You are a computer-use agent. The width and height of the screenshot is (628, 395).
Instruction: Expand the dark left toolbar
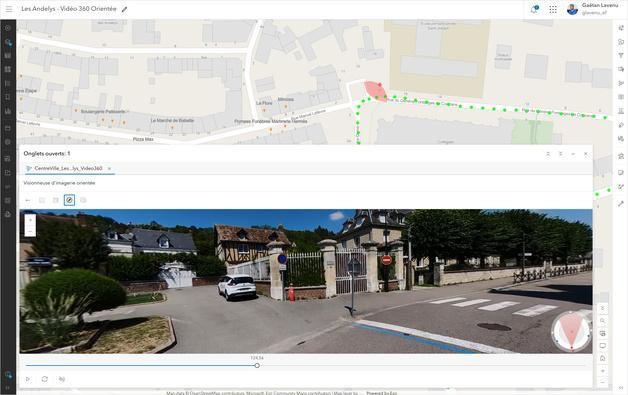click(8, 388)
